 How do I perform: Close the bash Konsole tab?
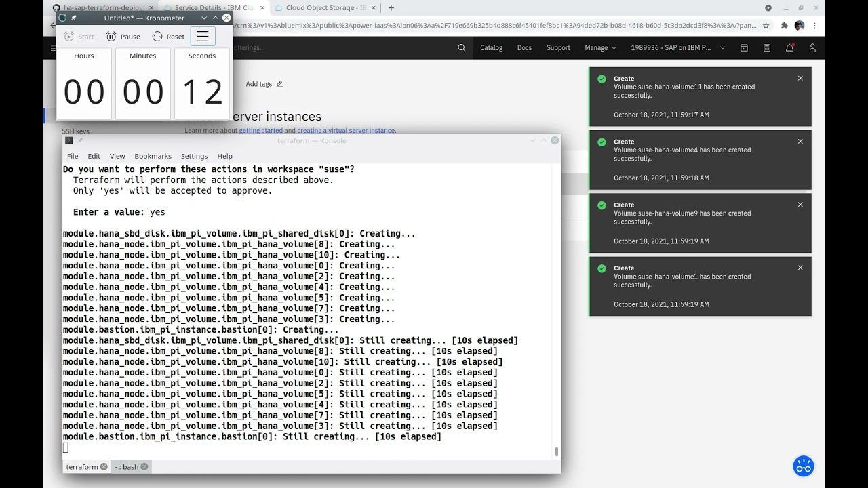[144, 466]
